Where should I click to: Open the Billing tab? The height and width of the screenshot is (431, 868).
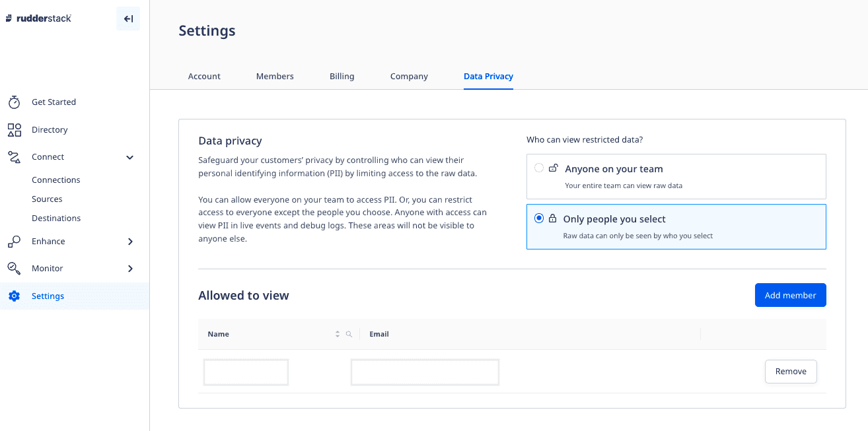click(x=342, y=77)
